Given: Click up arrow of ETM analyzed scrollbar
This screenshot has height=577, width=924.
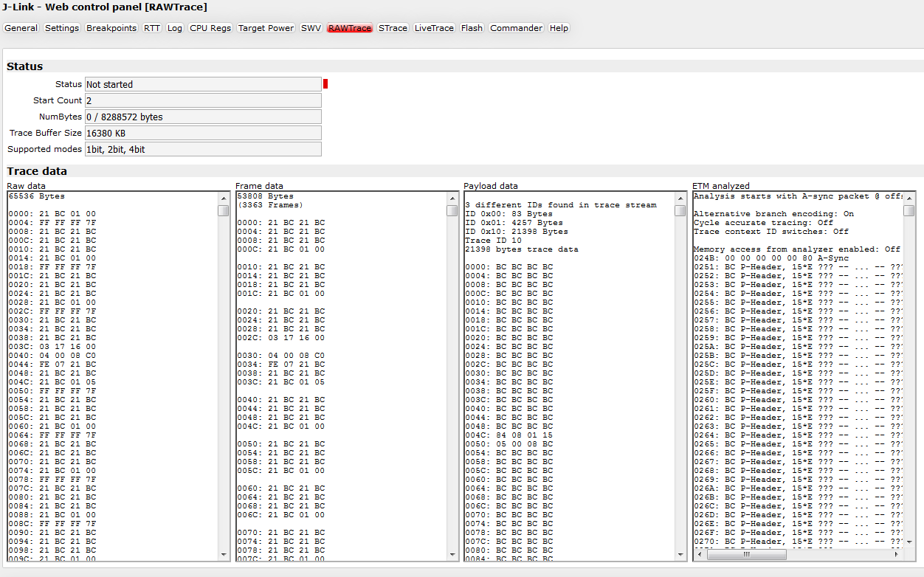Looking at the screenshot, I should tap(909, 198).
